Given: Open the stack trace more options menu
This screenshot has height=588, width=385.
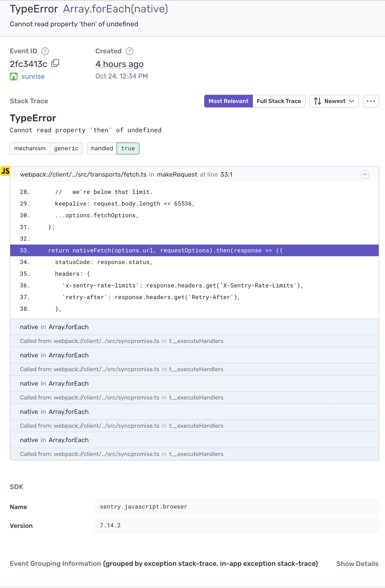Looking at the screenshot, I should 371,101.
